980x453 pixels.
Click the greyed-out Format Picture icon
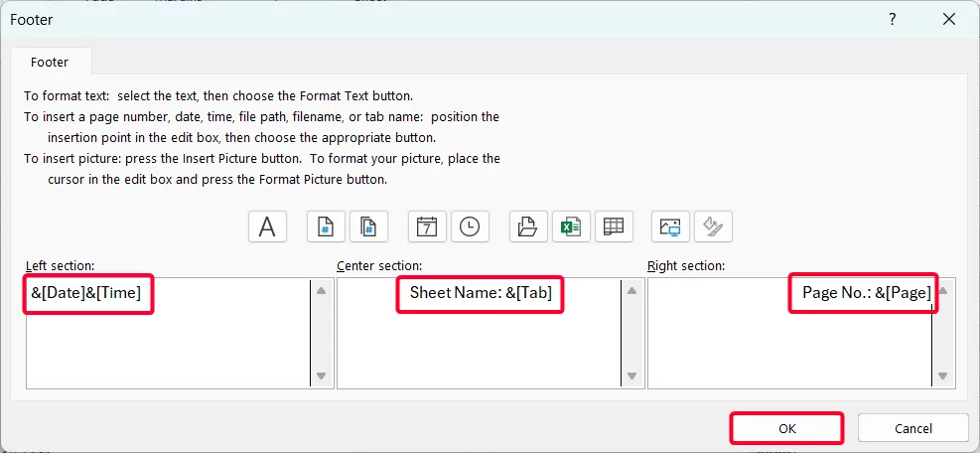(713, 226)
